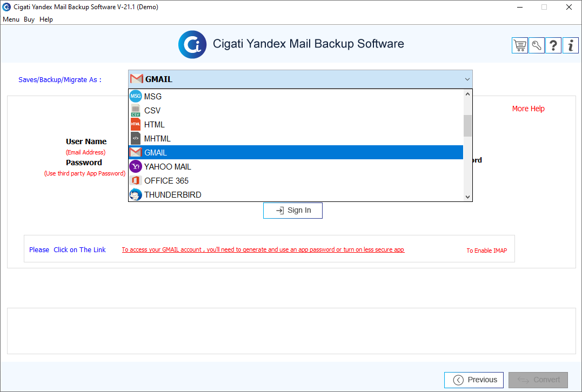Click the dropdown list scroll-up arrow
Image resolution: width=582 pixels, height=392 pixels.
coord(467,94)
